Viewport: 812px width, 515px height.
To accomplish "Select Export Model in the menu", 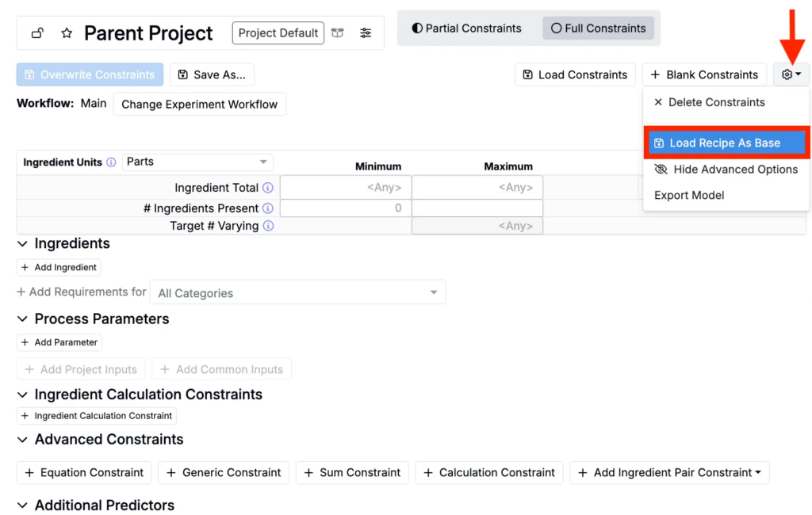I will pyautogui.click(x=689, y=196).
